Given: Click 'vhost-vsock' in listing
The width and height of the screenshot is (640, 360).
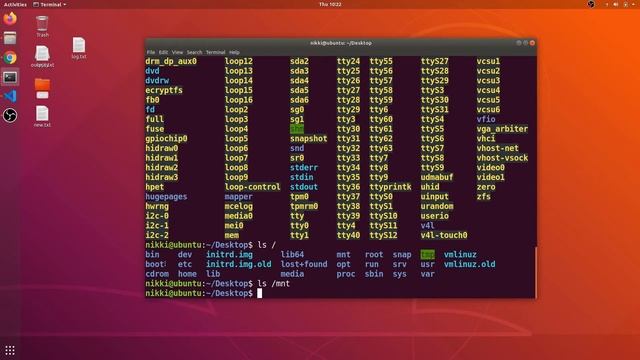Looking at the screenshot, I should click(x=502, y=158).
